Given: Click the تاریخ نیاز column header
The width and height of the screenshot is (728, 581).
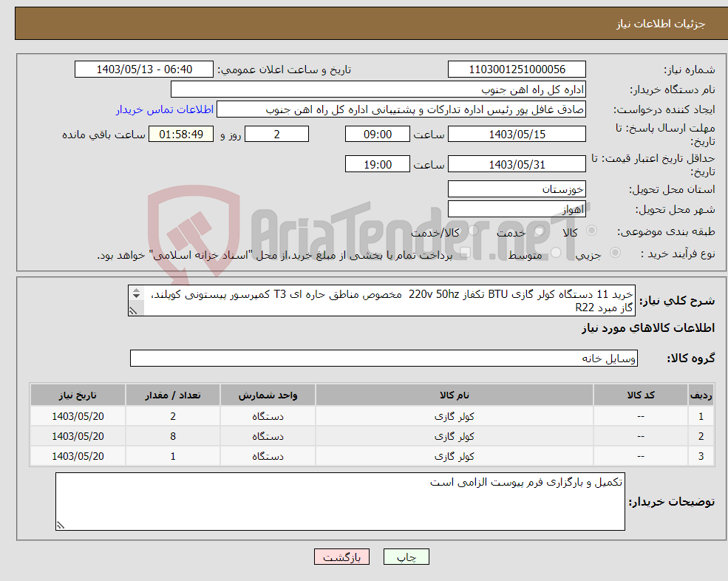Looking at the screenshot, I should pyautogui.click(x=78, y=395).
